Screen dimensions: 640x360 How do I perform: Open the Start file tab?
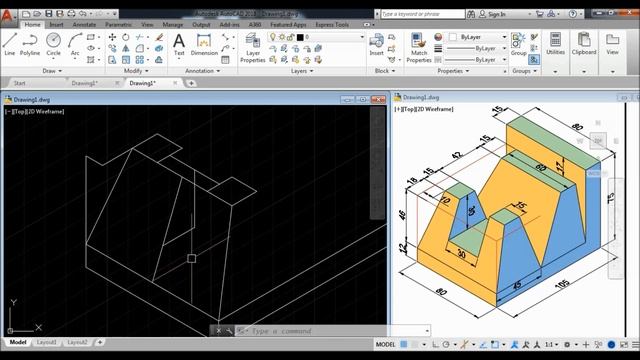click(x=20, y=83)
